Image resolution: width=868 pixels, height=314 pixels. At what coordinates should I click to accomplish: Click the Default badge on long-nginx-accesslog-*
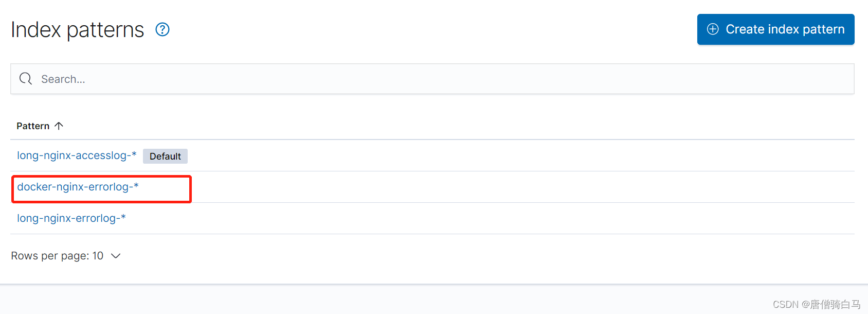tap(165, 156)
